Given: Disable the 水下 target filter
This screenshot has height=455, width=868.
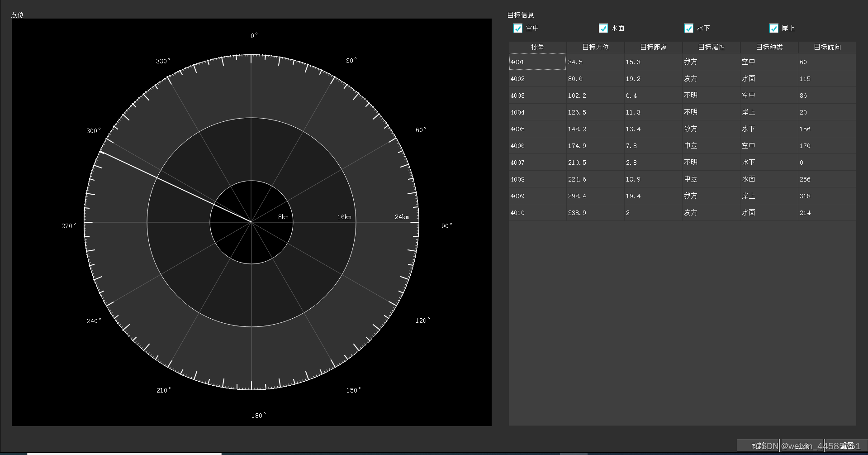Looking at the screenshot, I should pyautogui.click(x=689, y=29).
